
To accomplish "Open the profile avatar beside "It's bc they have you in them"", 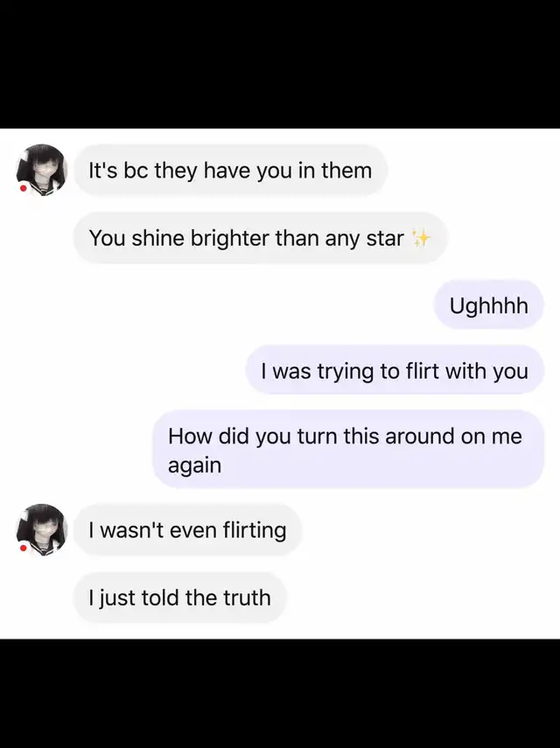I will [42, 171].
